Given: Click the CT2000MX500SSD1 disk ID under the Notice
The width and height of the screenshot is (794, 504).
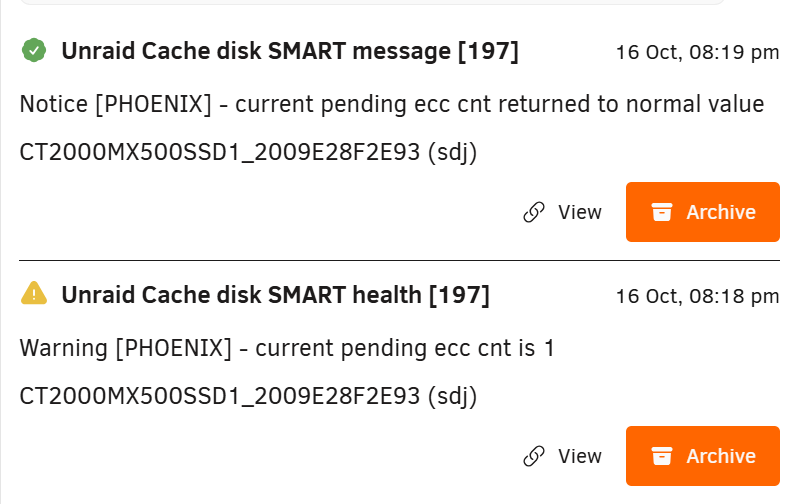Looking at the screenshot, I should (248, 152).
